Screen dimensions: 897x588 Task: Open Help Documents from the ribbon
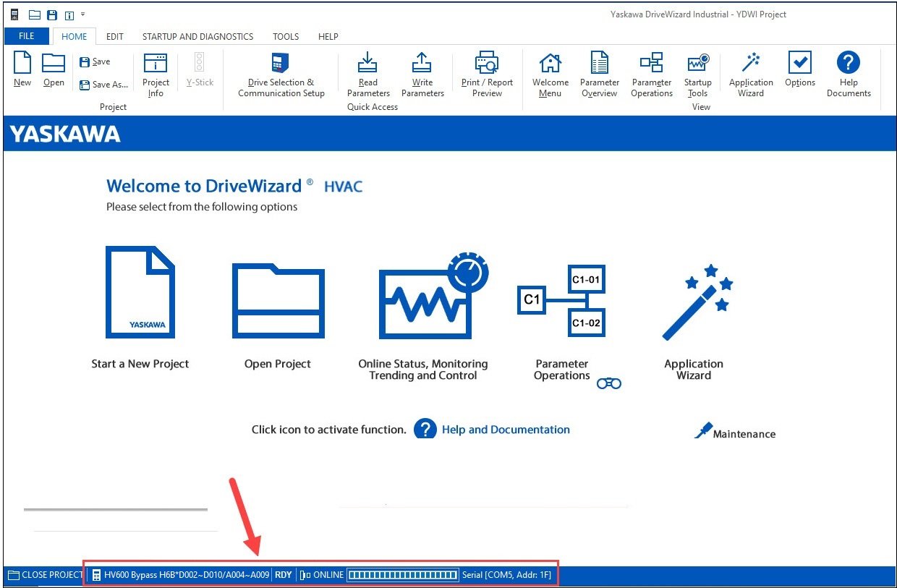[849, 74]
